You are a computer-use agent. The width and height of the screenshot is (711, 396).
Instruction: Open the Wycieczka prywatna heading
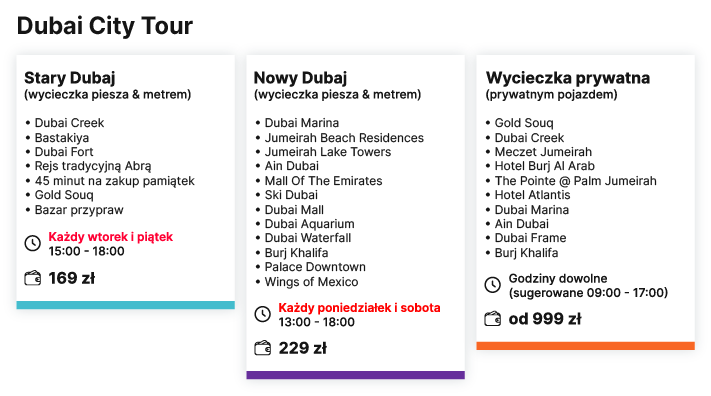(x=568, y=78)
